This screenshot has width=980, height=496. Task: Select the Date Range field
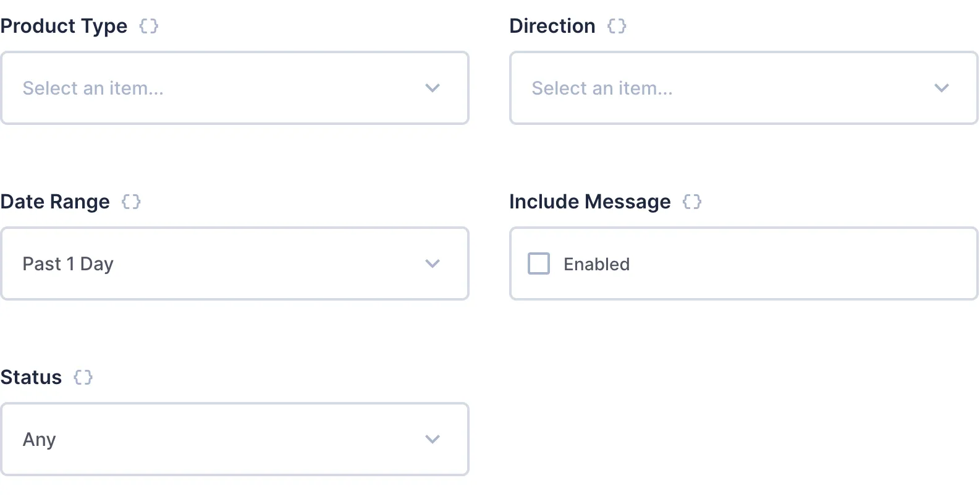click(55, 202)
